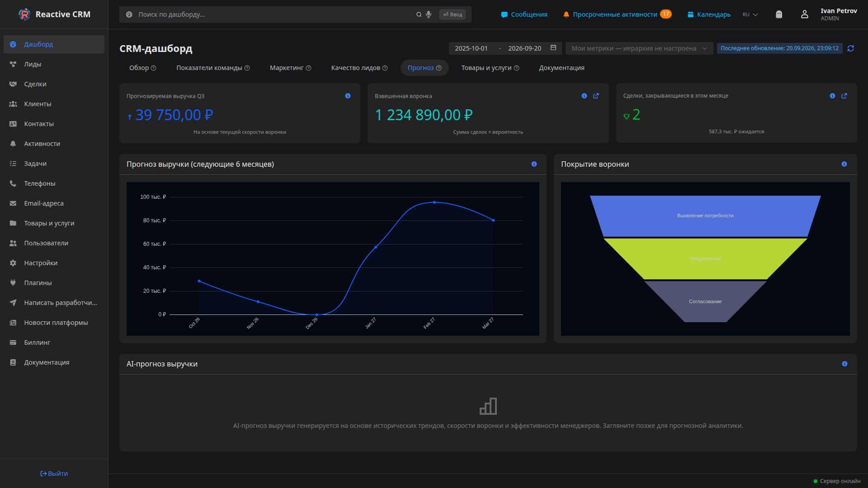Open Активности sidebar item
Image resolution: width=868 pixels, height=488 pixels.
click(x=54, y=144)
